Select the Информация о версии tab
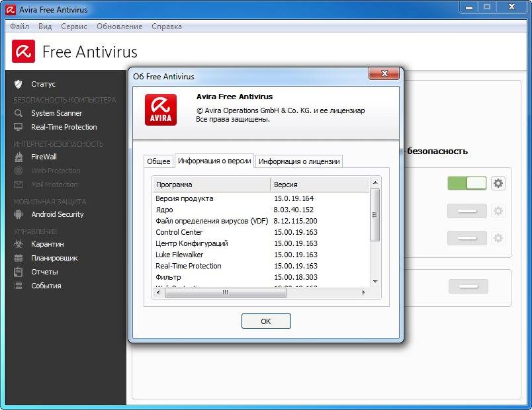This screenshot has width=532, height=410. pos(214,161)
